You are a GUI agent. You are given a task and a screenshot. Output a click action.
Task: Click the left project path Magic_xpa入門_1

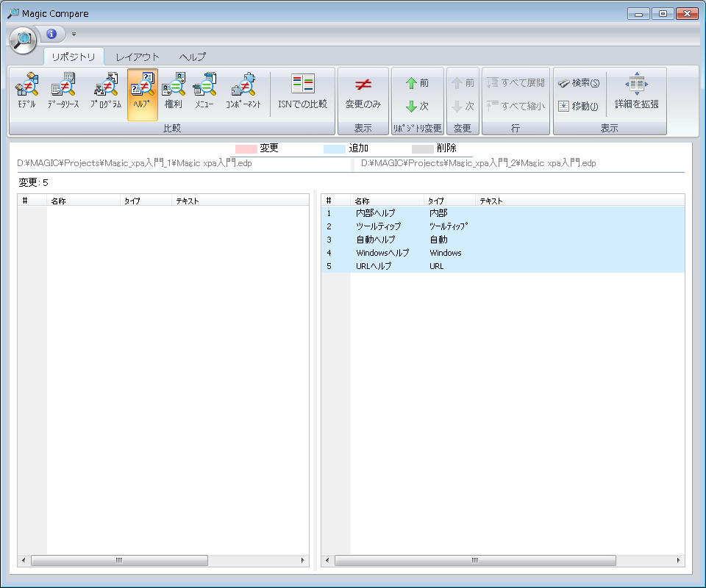tap(134, 163)
